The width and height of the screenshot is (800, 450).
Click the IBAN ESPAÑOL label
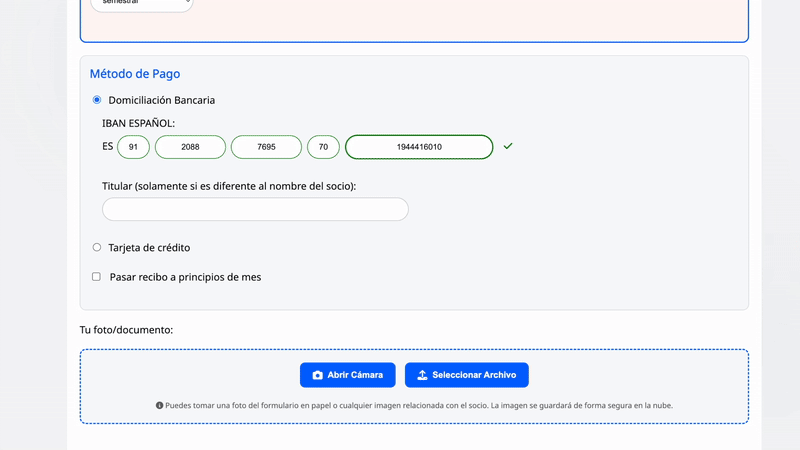point(138,123)
